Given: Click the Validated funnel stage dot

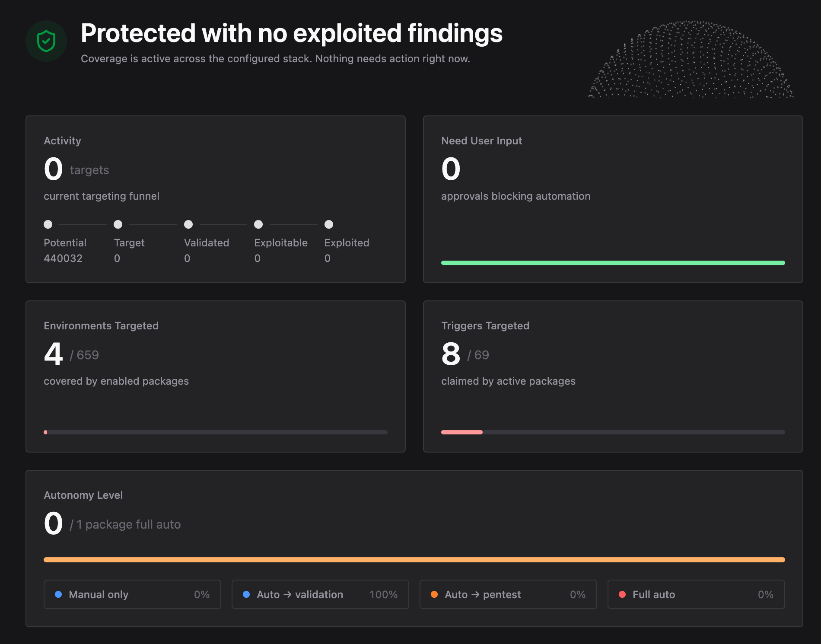Looking at the screenshot, I should pyautogui.click(x=188, y=224).
